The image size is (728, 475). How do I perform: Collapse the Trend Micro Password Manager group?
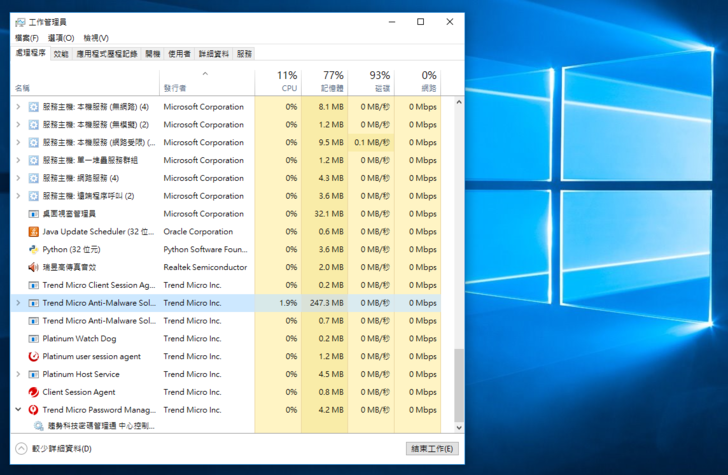click(x=18, y=410)
